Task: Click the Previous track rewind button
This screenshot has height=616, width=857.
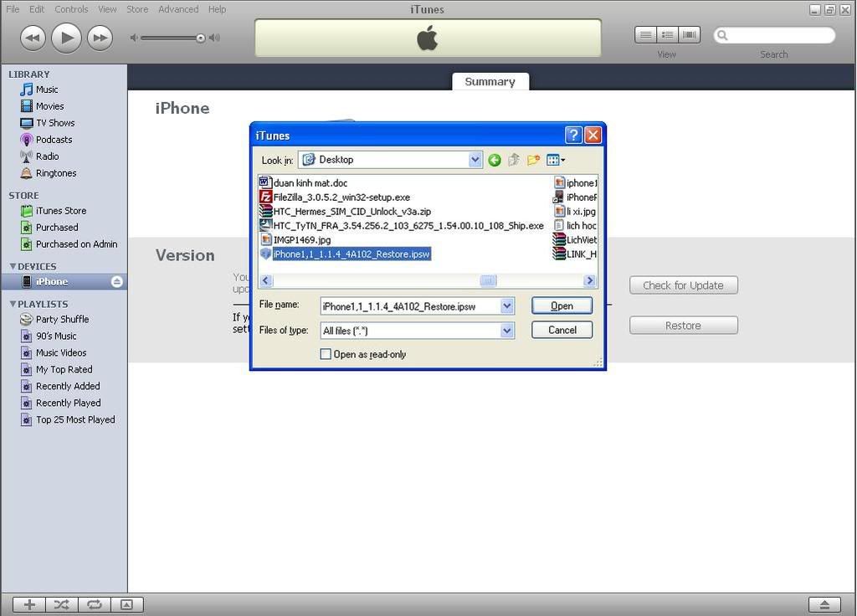Action: [33, 38]
